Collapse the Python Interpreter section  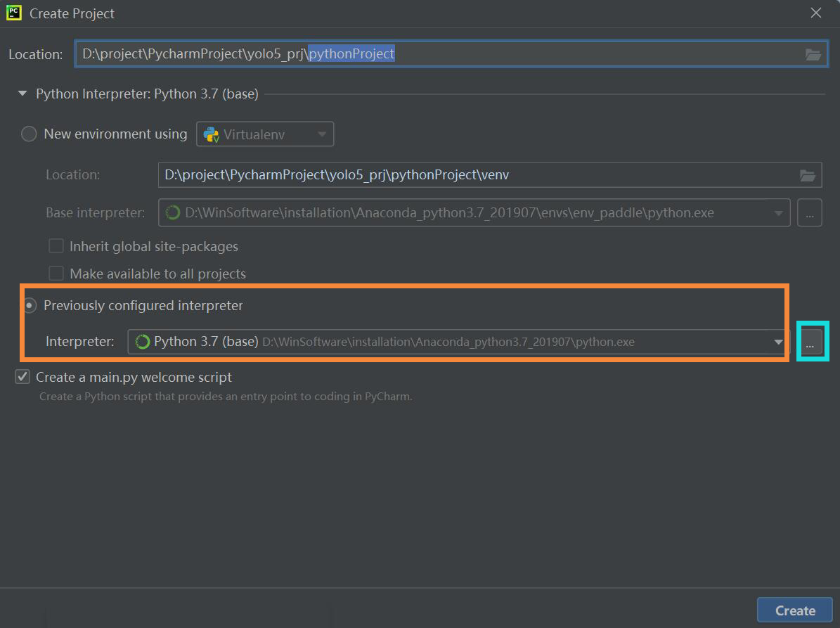pos(22,94)
